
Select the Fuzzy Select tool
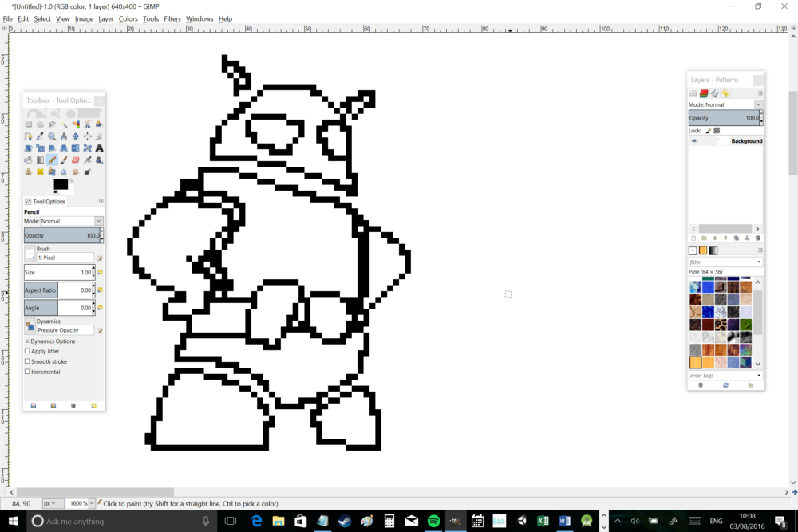64,124
